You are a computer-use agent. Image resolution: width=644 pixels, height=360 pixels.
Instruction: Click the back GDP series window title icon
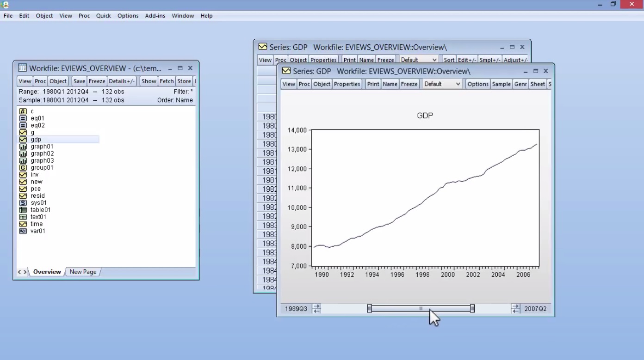pyautogui.click(x=263, y=47)
